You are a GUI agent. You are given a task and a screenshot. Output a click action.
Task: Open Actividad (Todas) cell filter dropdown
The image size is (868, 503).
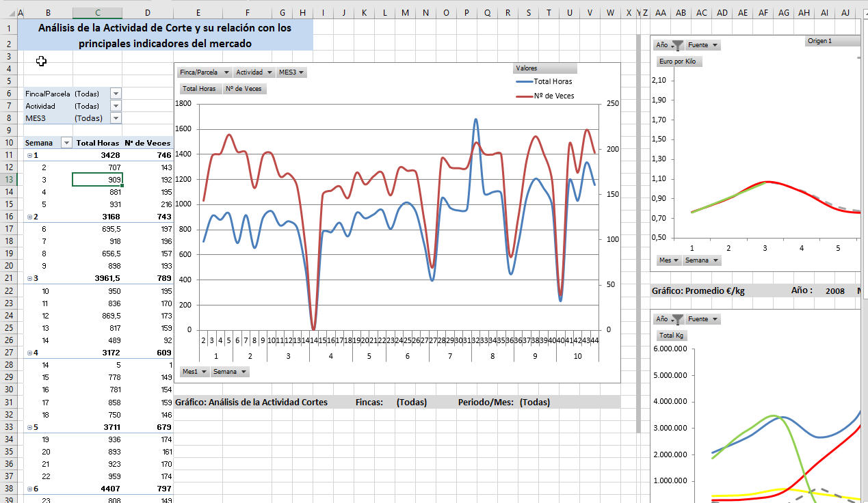116,106
